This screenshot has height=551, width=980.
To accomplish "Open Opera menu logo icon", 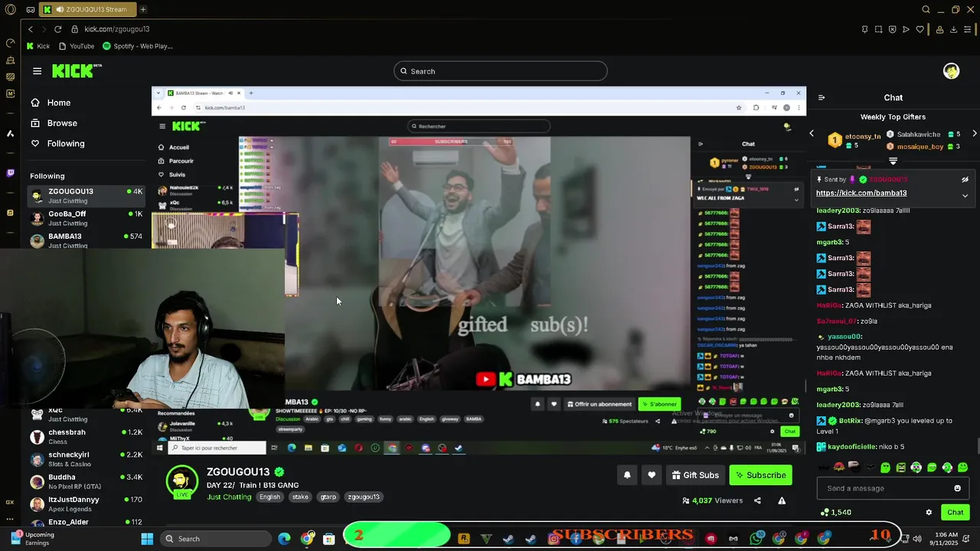I will pyautogui.click(x=11, y=10).
